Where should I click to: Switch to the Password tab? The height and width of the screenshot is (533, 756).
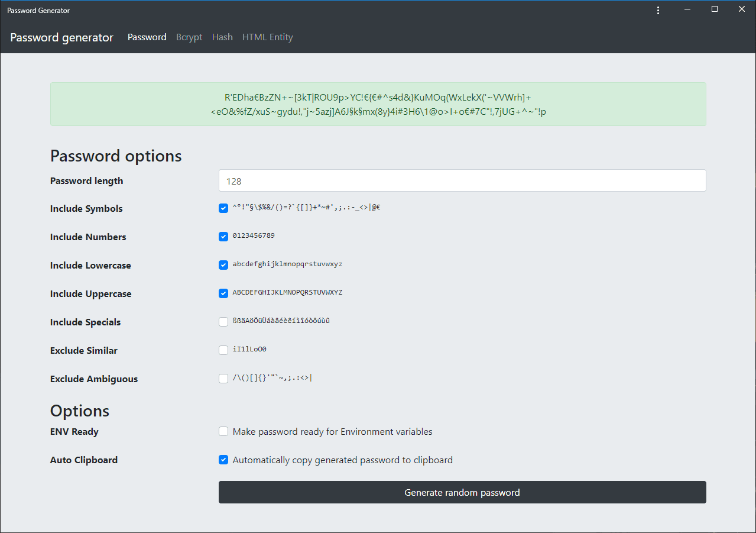click(x=147, y=37)
